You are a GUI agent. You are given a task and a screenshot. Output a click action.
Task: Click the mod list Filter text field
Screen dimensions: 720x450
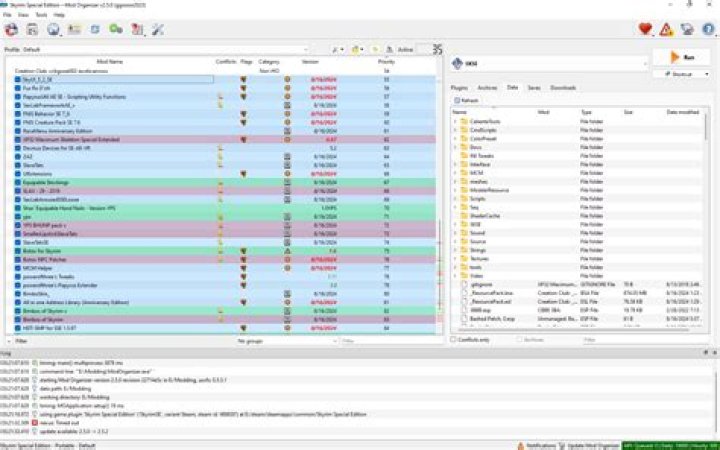pos(390,341)
